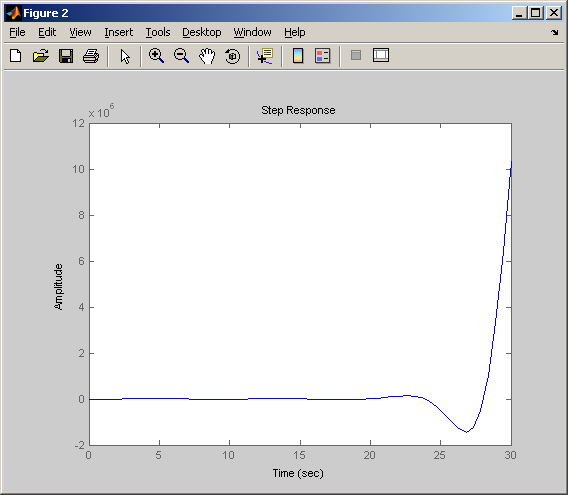Click the Time (sec) x-axis label
The image size is (568, 495).
point(298,473)
